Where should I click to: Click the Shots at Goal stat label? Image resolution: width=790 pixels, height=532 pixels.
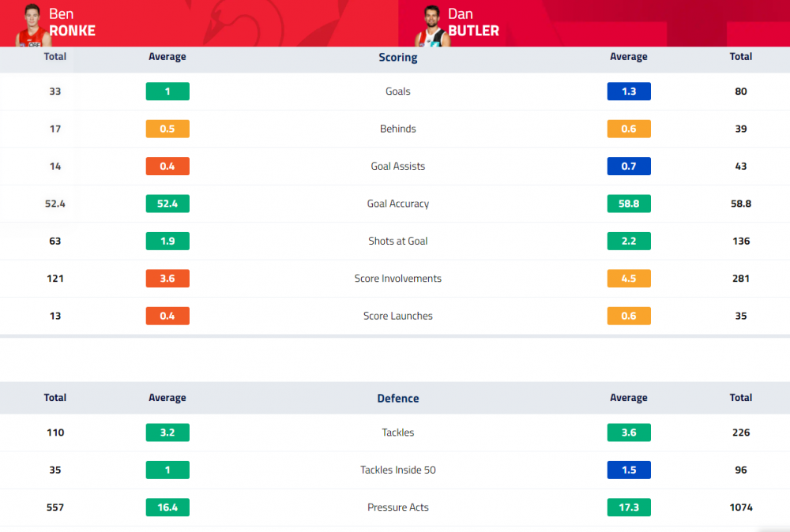[397, 241]
